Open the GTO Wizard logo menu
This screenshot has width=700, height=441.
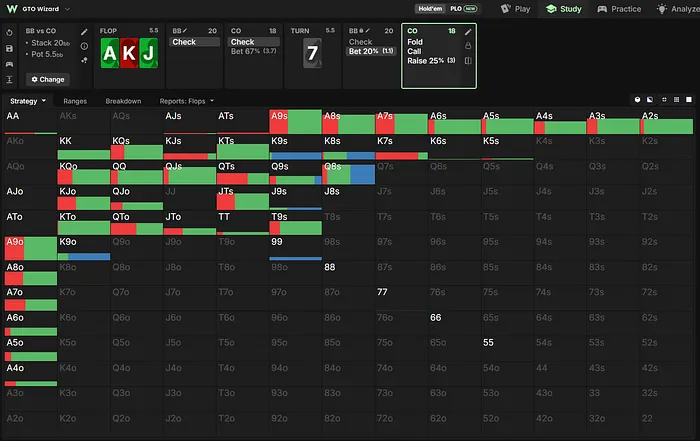12,8
